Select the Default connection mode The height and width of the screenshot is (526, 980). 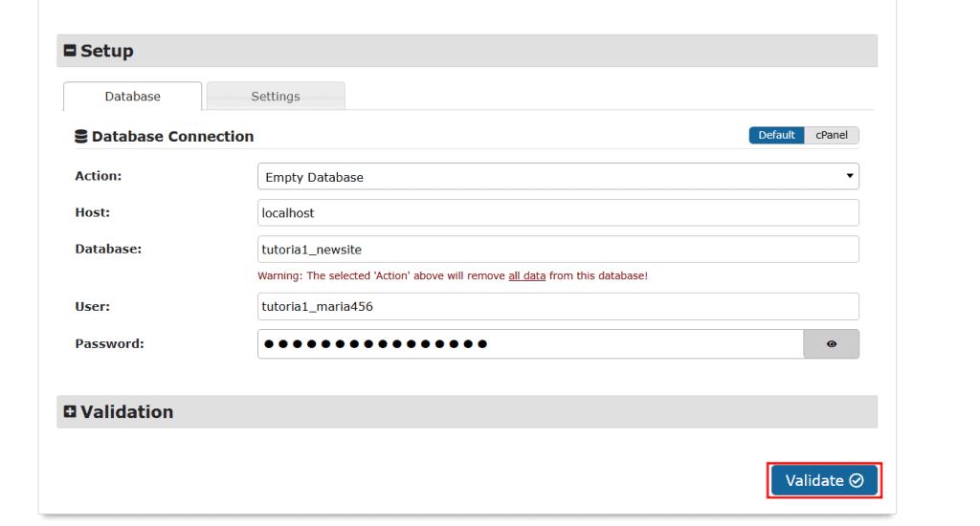[x=776, y=135]
